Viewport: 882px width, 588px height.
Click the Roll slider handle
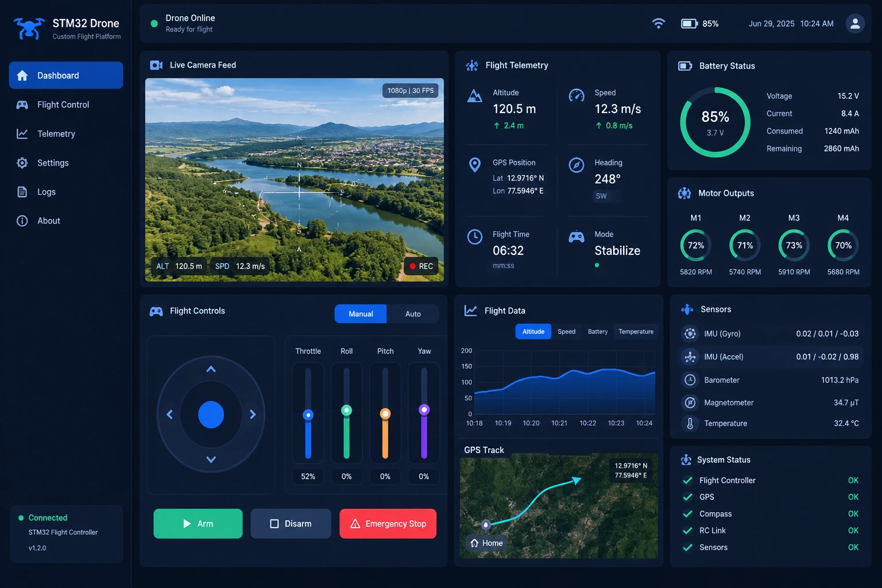click(347, 410)
